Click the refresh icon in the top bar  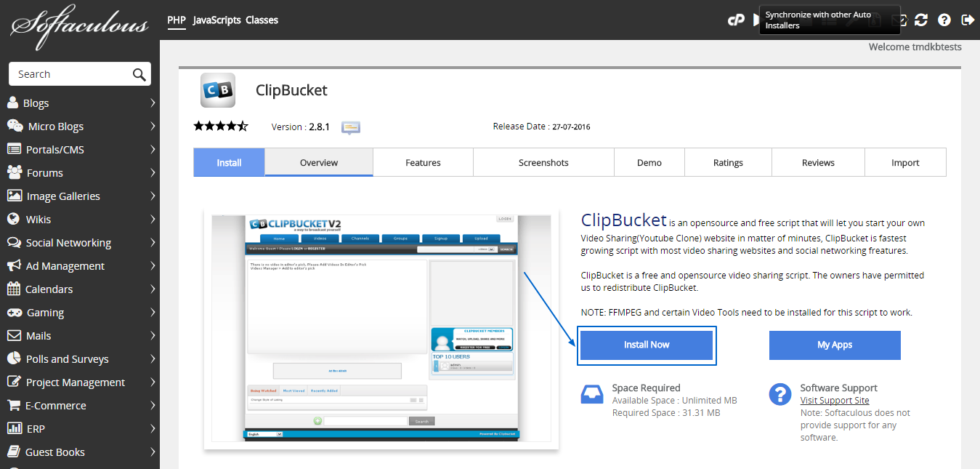921,20
